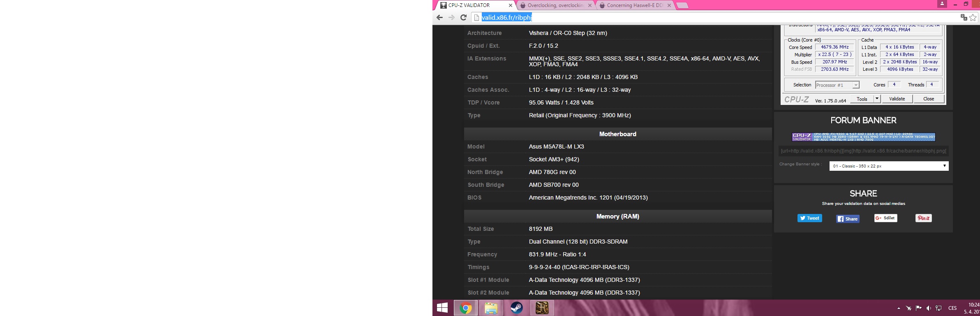The height and width of the screenshot is (316, 980).
Task: Show hidden system tray icons
Action: (x=899, y=308)
